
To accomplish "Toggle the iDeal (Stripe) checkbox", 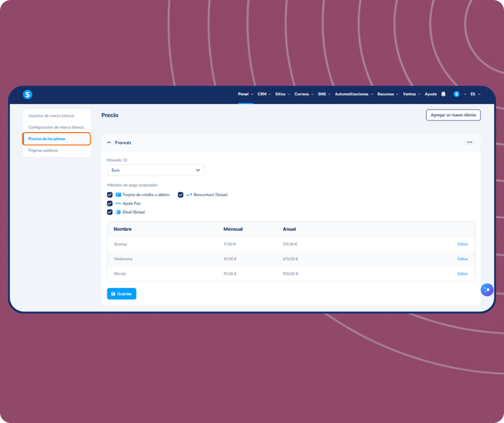I will tap(109, 212).
